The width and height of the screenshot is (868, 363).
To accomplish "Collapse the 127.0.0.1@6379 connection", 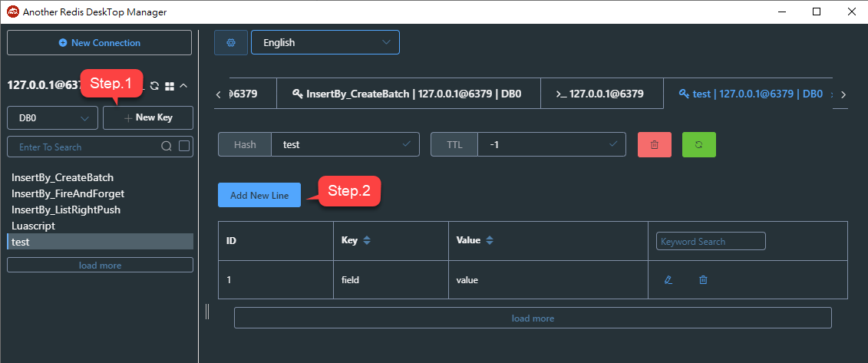I will click(184, 86).
